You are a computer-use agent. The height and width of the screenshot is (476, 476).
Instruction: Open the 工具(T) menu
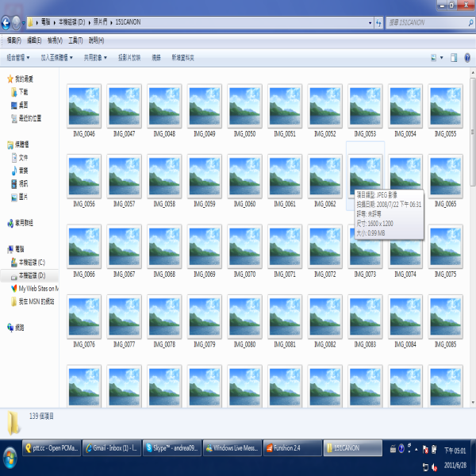(x=75, y=40)
